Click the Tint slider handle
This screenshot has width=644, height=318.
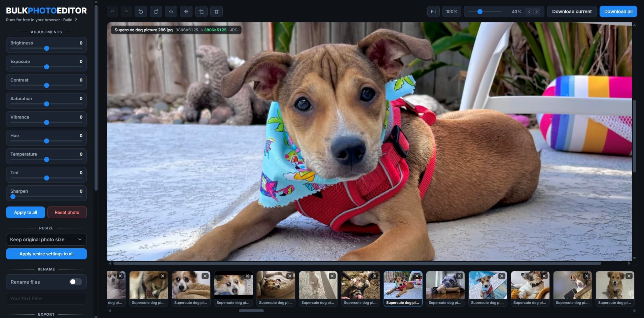click(x=47, y=178)
